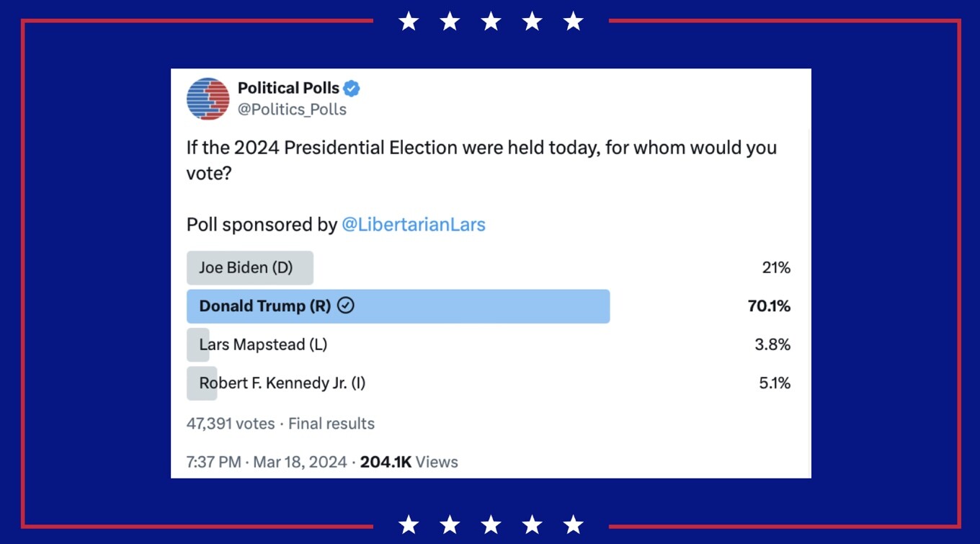Select the Donald Trump (R) poll option
This screenshot has width=980, height=544.
[489, 306]
